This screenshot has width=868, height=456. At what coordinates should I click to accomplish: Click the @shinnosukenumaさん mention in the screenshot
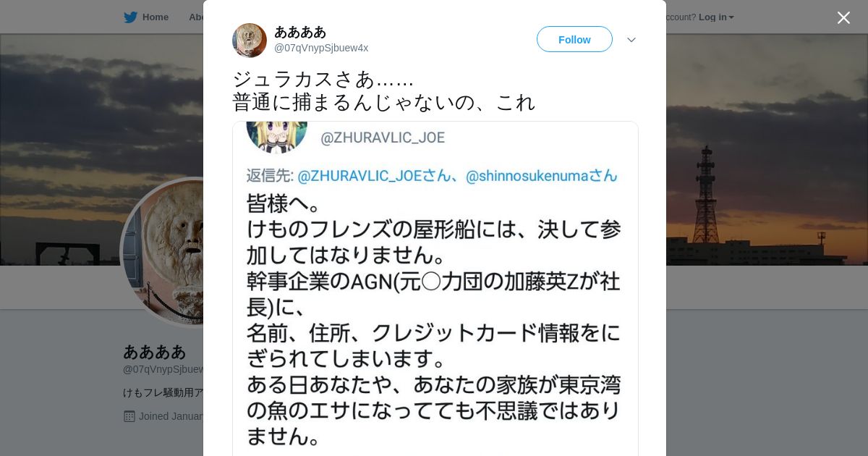[x=542, y=175]
